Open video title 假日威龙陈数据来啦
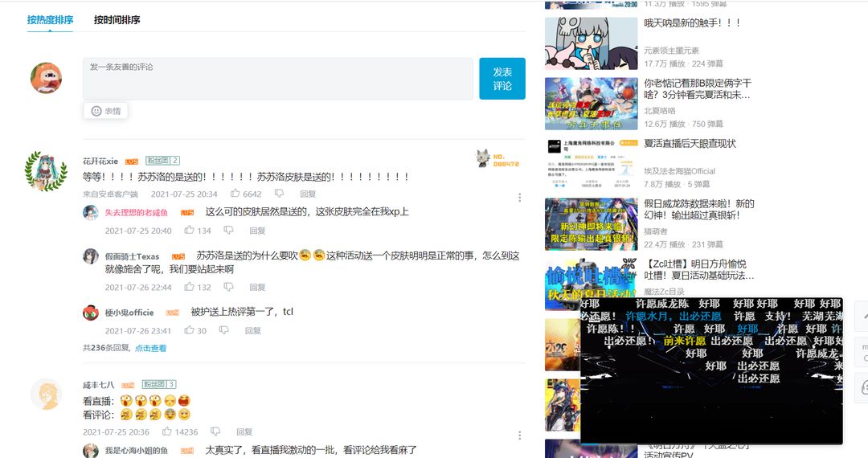 click(x=699, y=209)
